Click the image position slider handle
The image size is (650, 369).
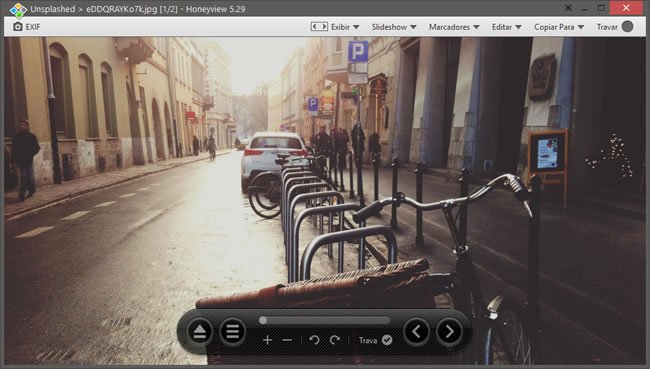point(263,320)
